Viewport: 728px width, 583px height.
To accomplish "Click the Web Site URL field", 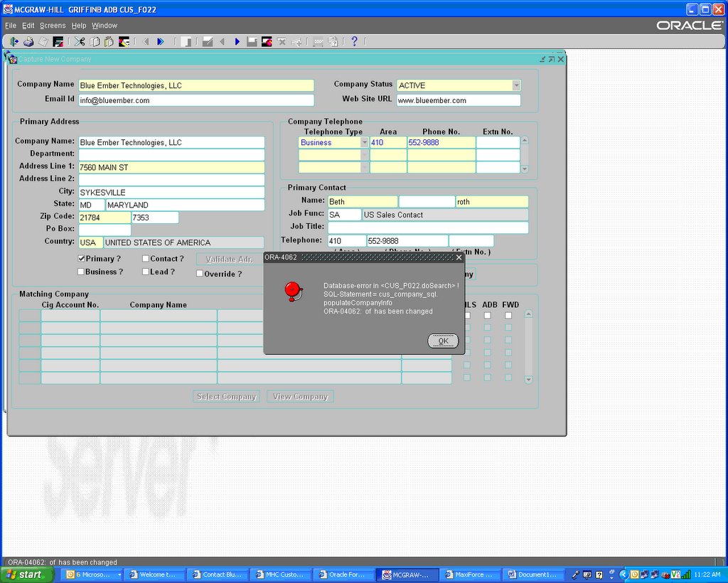I will [x=459, y=100].
